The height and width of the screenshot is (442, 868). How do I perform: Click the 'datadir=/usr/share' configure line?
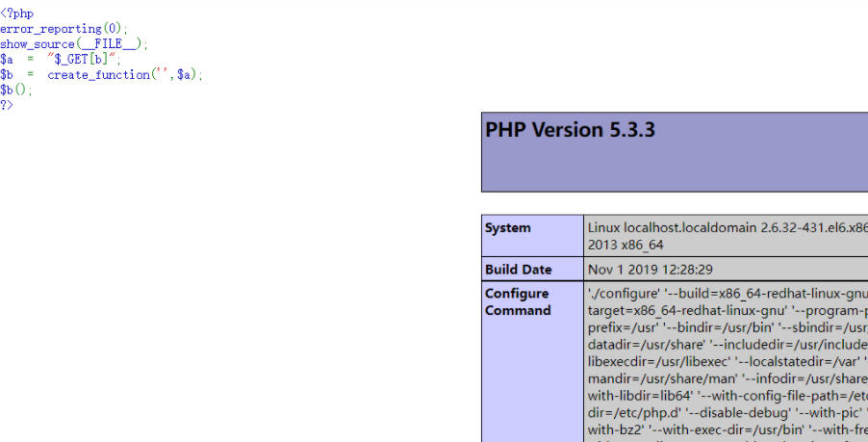(x=728, y=345)
